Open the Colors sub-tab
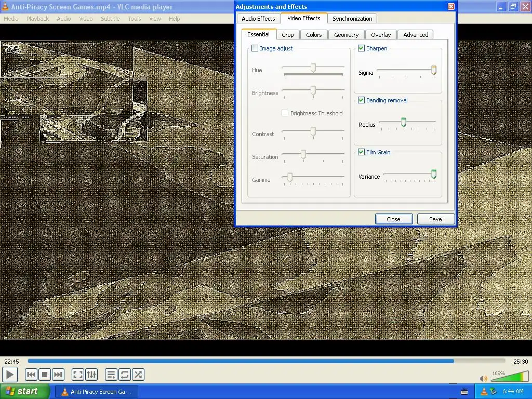Image resolution: width=532 pixels, height=399 pixels. (x=314, y=35)
